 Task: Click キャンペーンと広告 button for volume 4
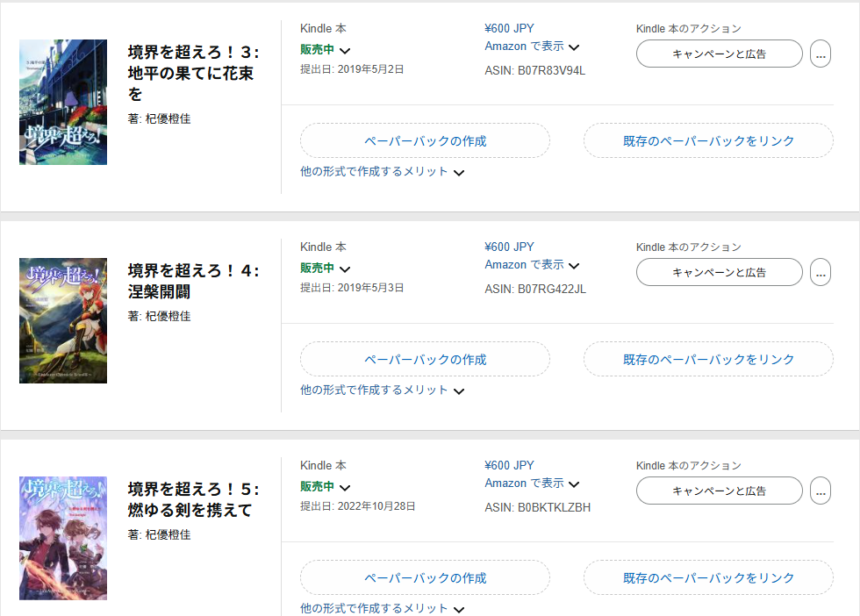coord(719,272)
